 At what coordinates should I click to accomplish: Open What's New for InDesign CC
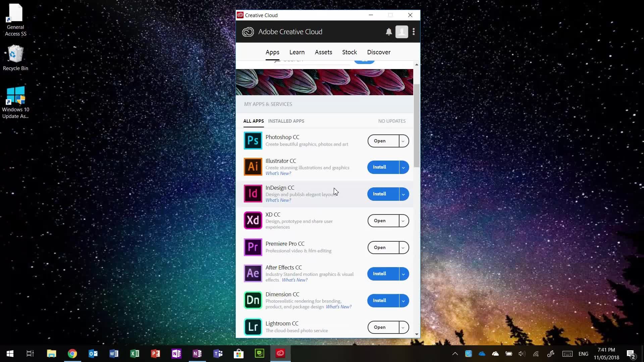tap(278, 200)
